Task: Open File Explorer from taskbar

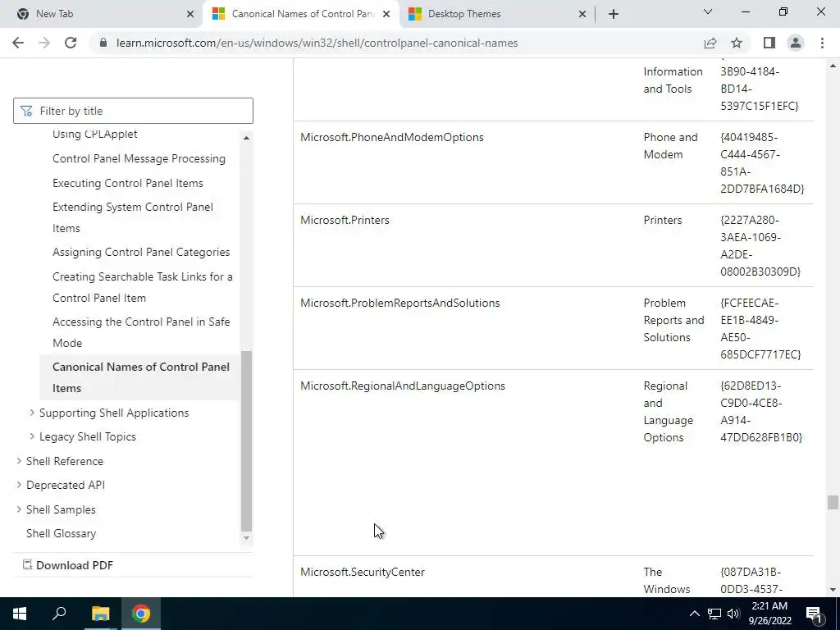Action: point(100,614)
